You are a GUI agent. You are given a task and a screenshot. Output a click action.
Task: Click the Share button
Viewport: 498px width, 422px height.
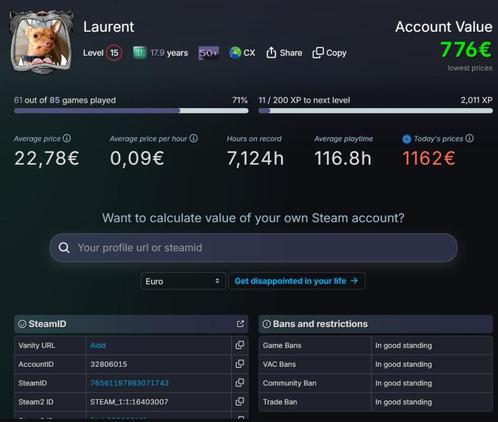284,53
